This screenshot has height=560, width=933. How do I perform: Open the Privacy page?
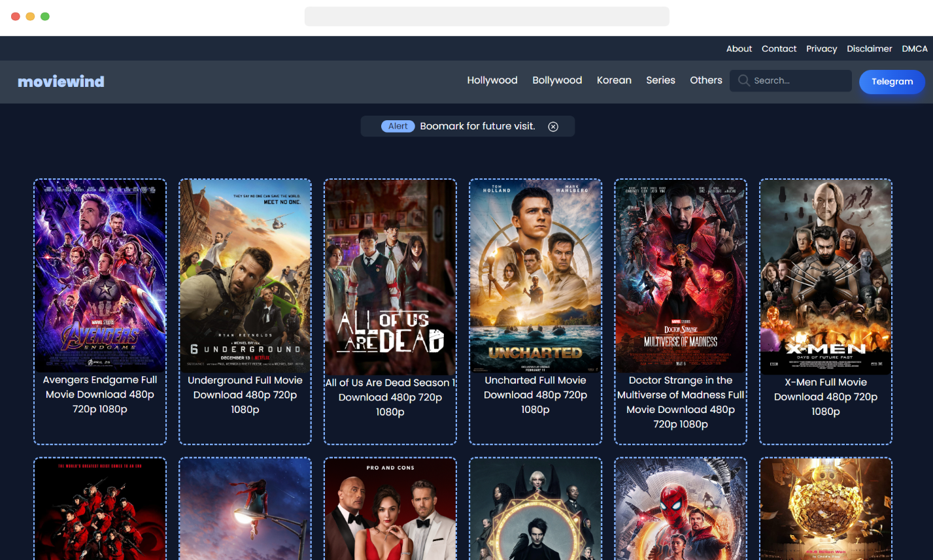(821, 49)
